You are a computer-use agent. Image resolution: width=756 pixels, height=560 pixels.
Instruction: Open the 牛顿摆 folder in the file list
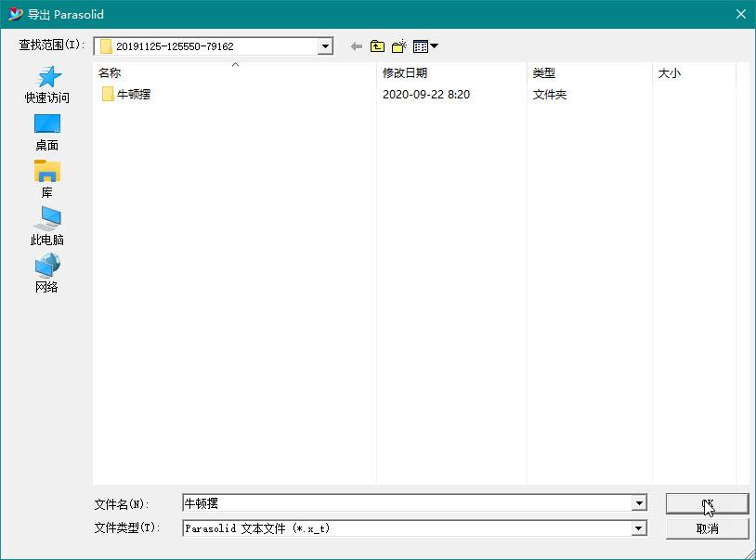click(x=130, y=94)
